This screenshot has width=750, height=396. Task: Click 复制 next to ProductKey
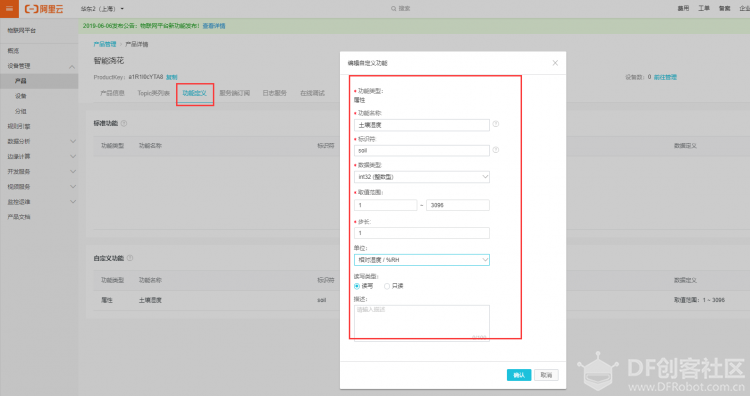(x=172, y=77)
